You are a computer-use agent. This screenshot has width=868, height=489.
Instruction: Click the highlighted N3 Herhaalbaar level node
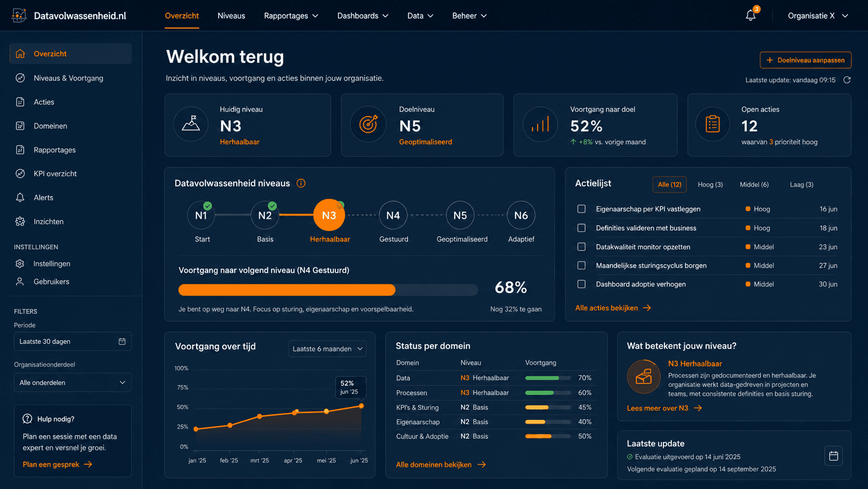[329, 215]
